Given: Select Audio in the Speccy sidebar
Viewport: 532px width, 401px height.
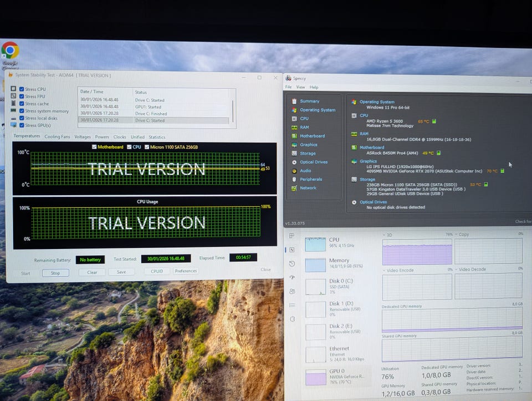Looking at the screenshot, I should tap(305, 171).
